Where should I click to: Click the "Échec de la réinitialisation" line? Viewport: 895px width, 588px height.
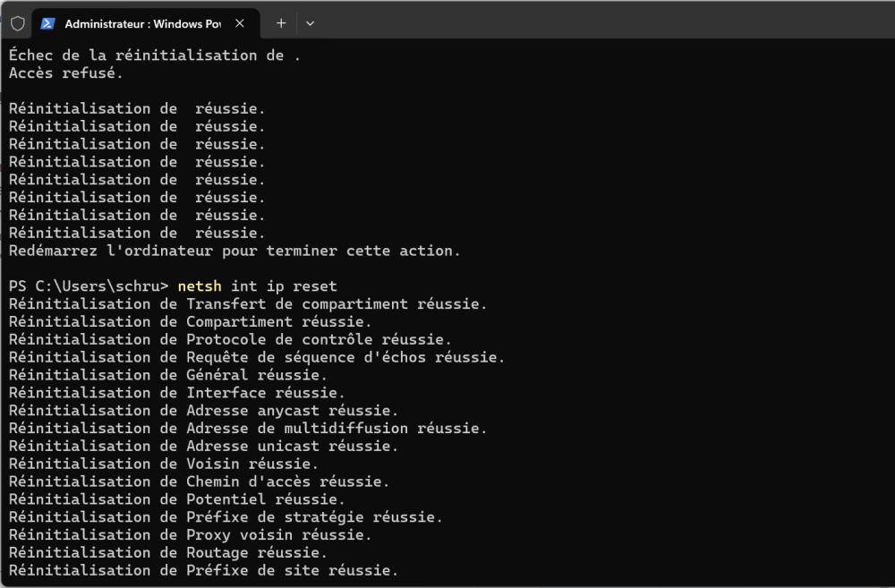click(155, 55)
